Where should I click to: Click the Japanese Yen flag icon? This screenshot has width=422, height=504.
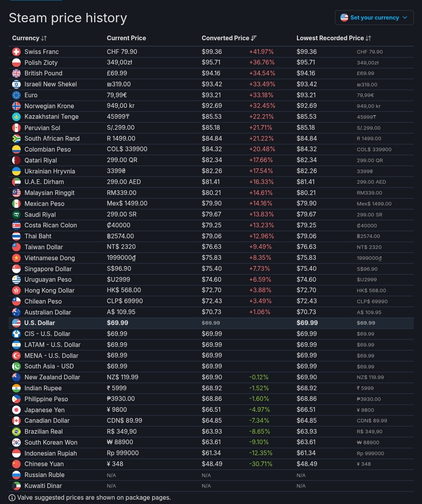(16, 410)
